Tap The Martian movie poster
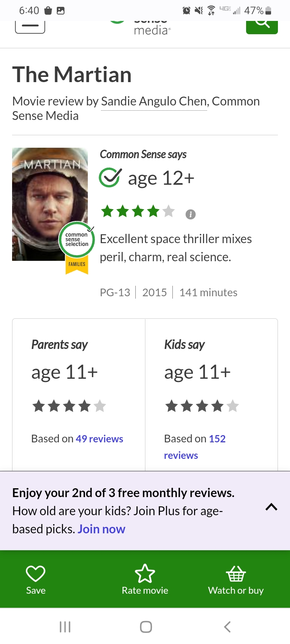The image size is (290, 644). click(x=50, y=204)
